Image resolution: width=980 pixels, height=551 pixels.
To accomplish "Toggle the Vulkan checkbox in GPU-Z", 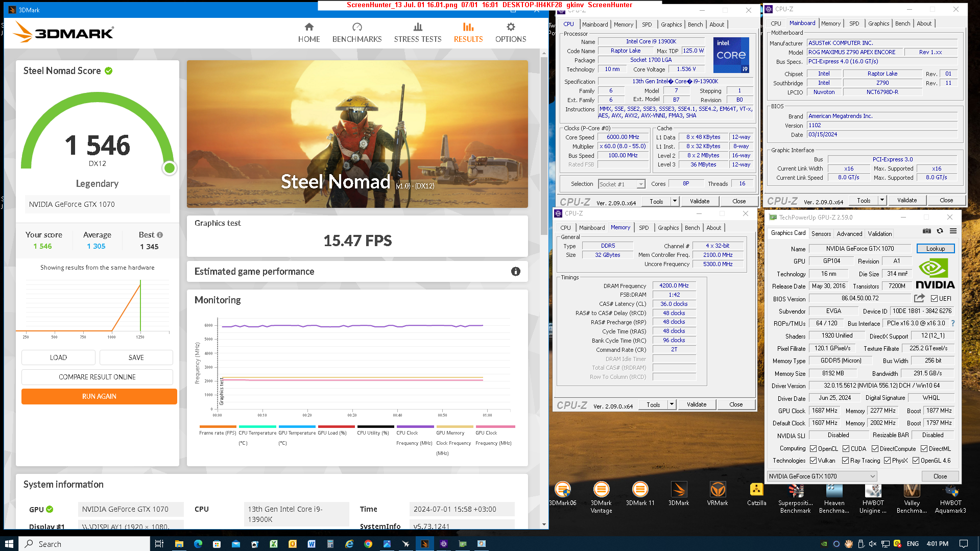I will click(x=813, y=461).
